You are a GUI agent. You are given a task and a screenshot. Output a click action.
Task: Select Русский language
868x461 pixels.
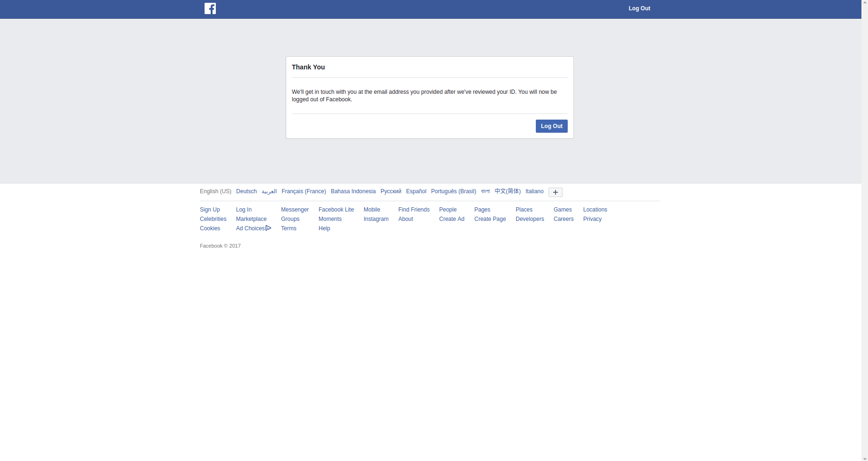coord(391,191)
